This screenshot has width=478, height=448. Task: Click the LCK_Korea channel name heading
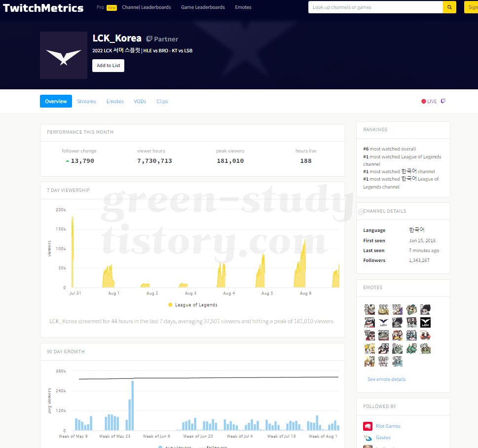(117, 38)
